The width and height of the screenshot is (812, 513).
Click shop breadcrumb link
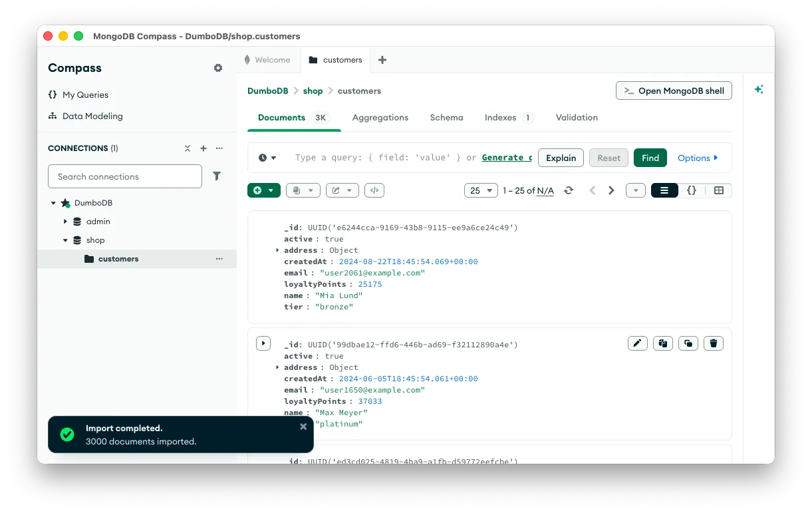tap(313, 91)
